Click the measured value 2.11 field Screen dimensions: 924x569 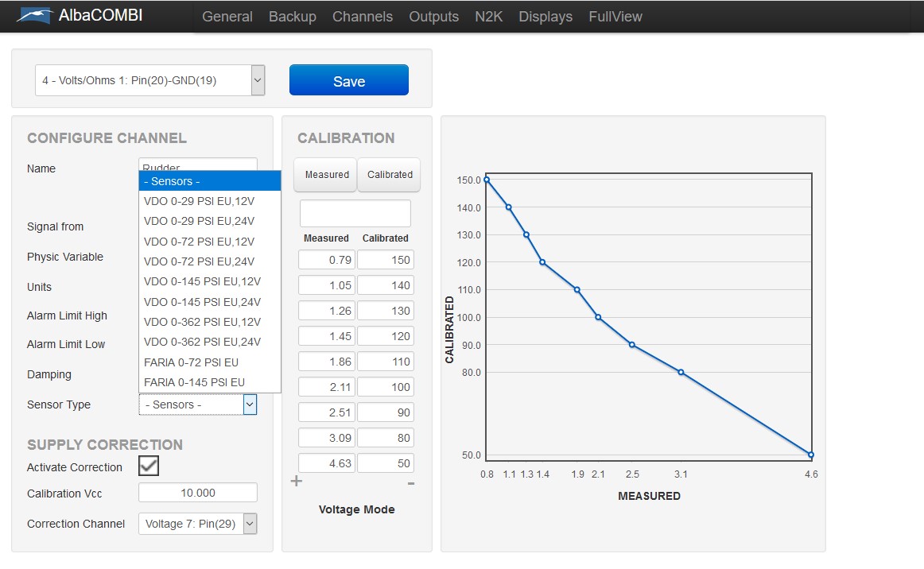pos(327,387)
